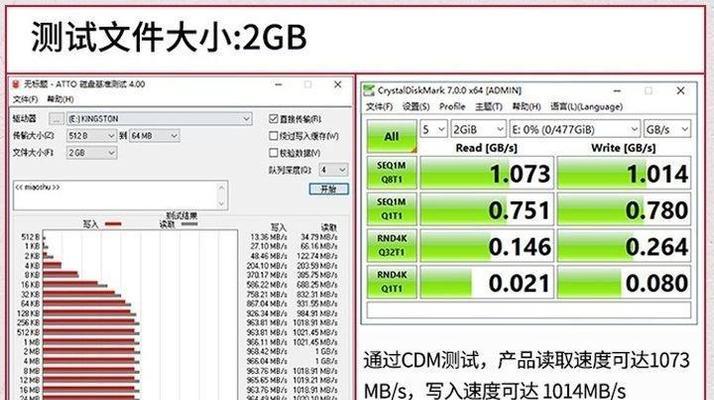Click the 34.79 MB/s read value in ATTO

tap(319, 237)
